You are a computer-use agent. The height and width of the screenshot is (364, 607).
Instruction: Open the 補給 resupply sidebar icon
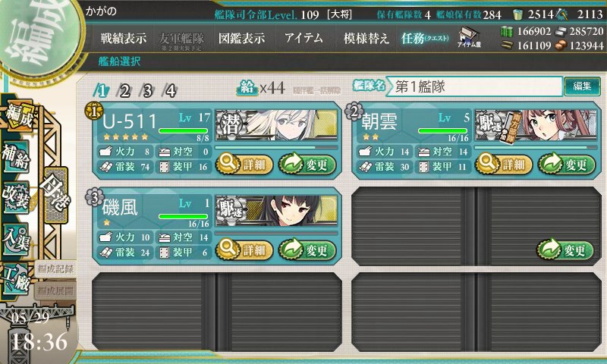16,156
